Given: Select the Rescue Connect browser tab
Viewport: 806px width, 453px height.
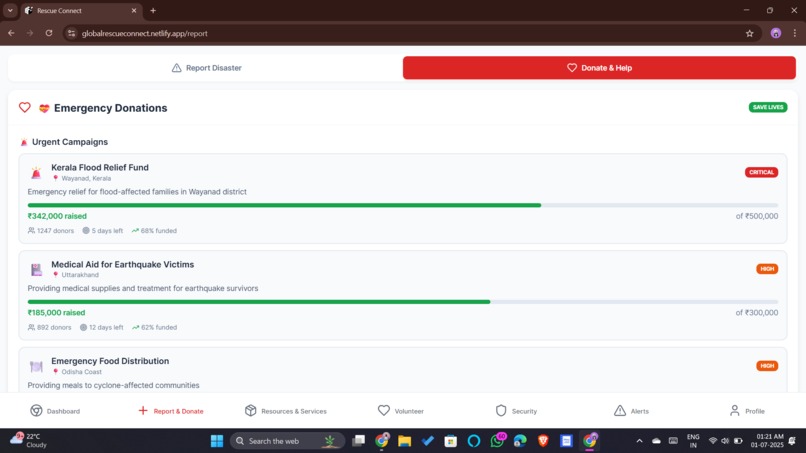Looking at the screenshot, I should pos(80,10).
